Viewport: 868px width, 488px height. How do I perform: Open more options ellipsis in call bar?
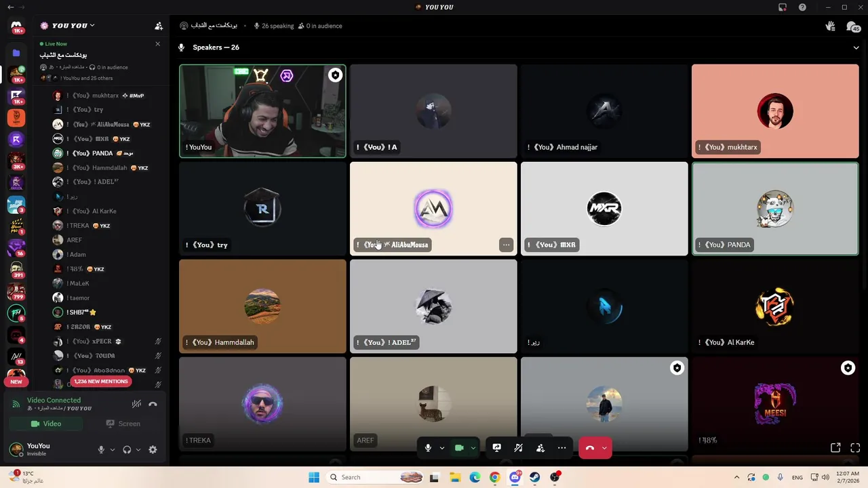[561, 448]
